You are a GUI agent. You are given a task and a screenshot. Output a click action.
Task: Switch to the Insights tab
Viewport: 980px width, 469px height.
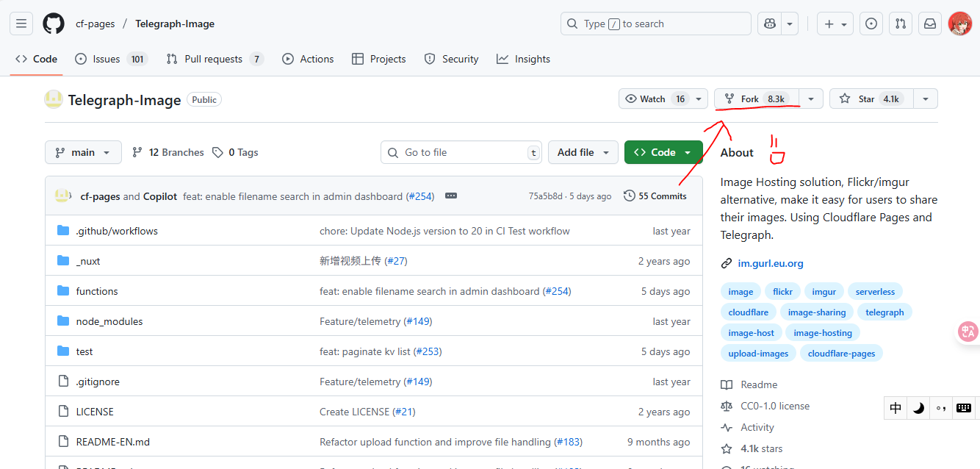pyautogui.click(x=523, y=59)
